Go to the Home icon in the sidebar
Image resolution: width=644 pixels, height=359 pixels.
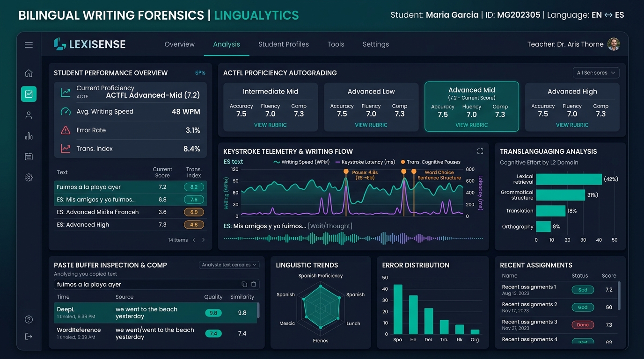click(29, 73)
